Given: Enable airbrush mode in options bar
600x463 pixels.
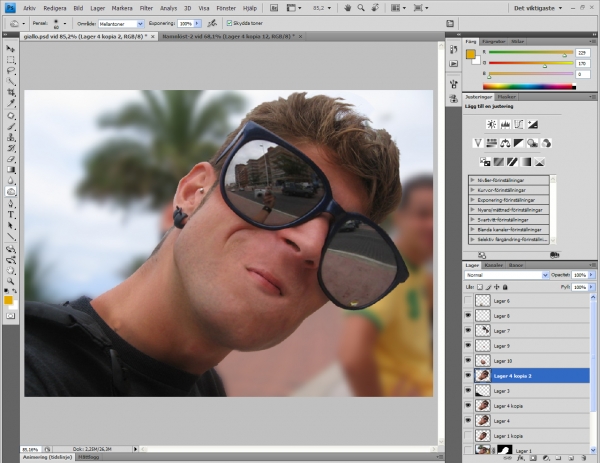Looking at the screenshot, I should 212,23.
